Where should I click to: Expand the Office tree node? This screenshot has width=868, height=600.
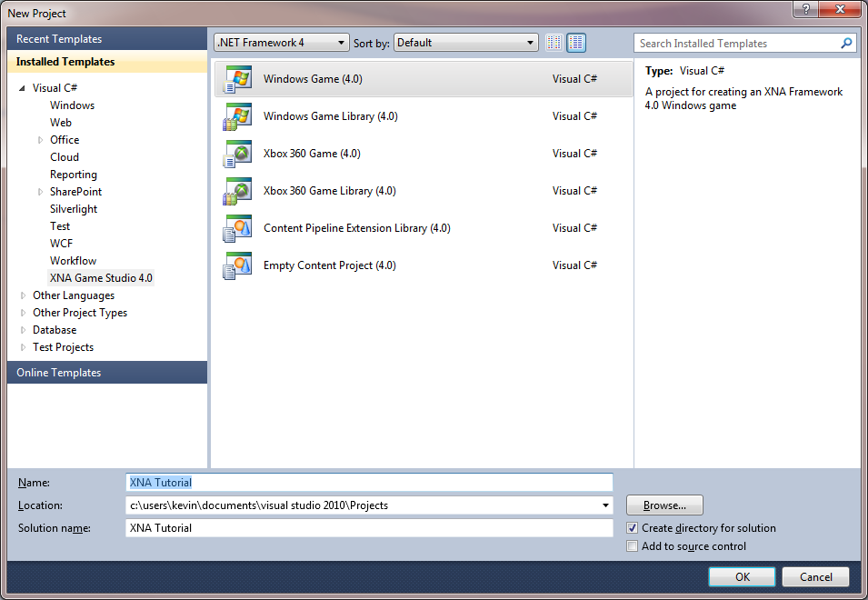click(40, 140)
